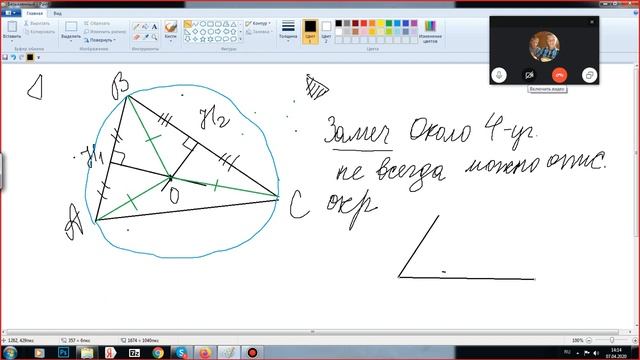Expand the shapes gallery more arrow
This screenshot has width=640, height=360.
pyautogui.click(x=240, y=39)
